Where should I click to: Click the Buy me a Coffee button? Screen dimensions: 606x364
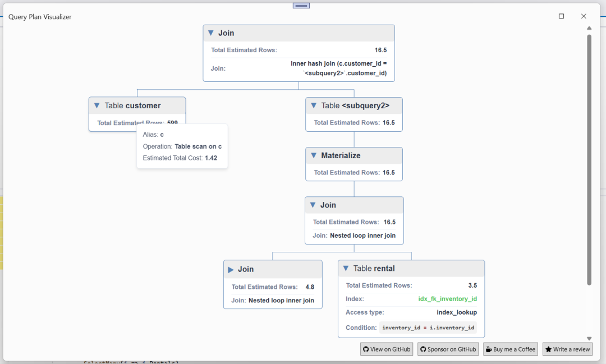(x=511, y=349)
